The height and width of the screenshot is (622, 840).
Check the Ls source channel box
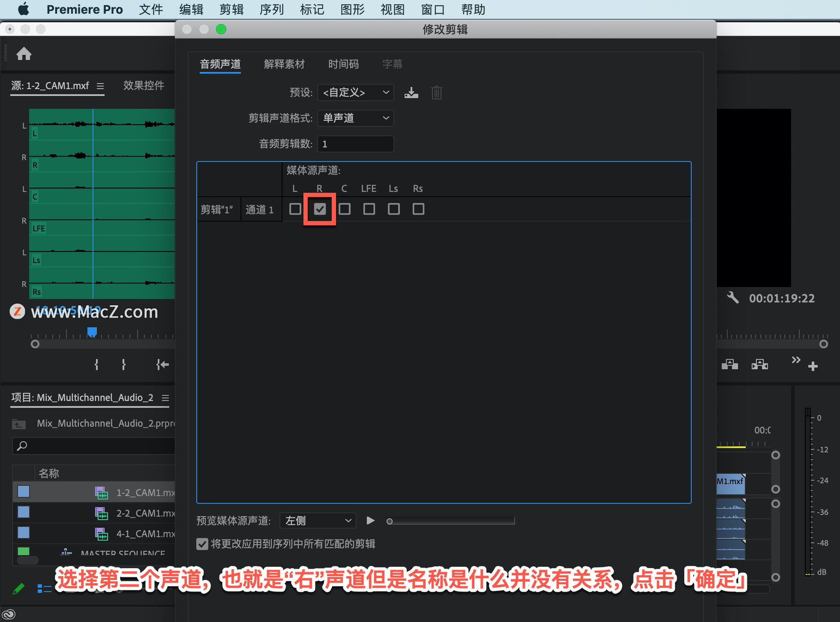(394, 209)
